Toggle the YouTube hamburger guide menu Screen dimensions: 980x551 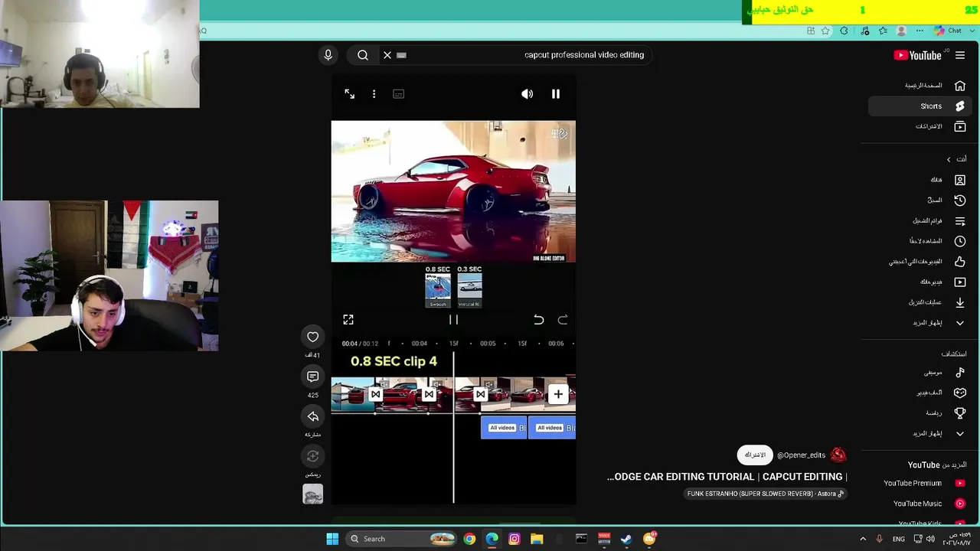click(960, 55)
